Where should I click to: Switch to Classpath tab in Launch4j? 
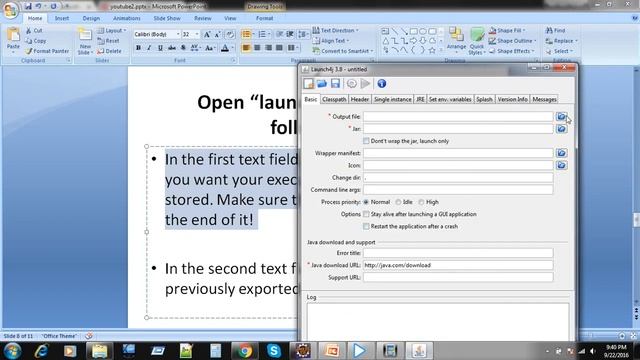point(334,100)
